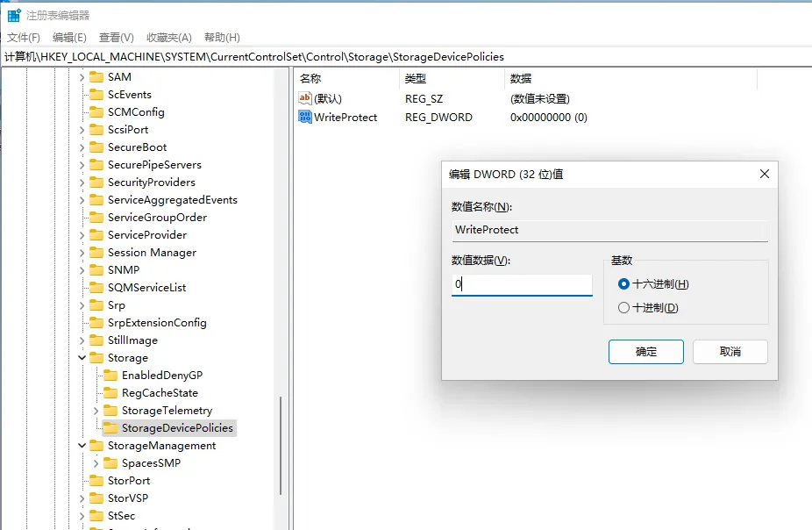812x530 pixels.
Task: Expand the StorageManagement key
Action: [x=81, y=445]
